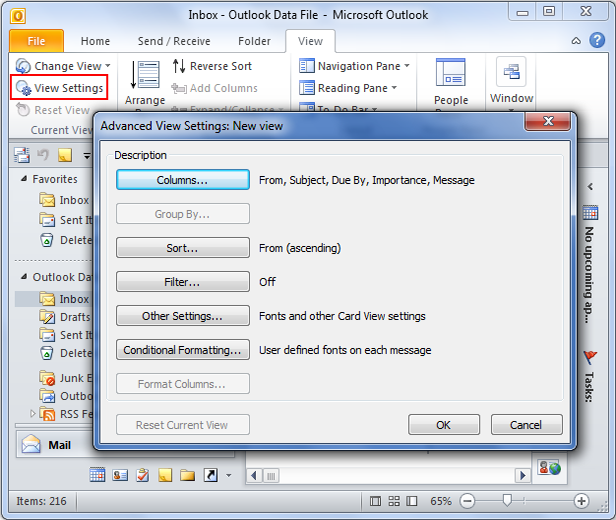Viewport: 616px width, 520px height.
Task: Click the 65% zoom level
Action: [x=441, y=501]
